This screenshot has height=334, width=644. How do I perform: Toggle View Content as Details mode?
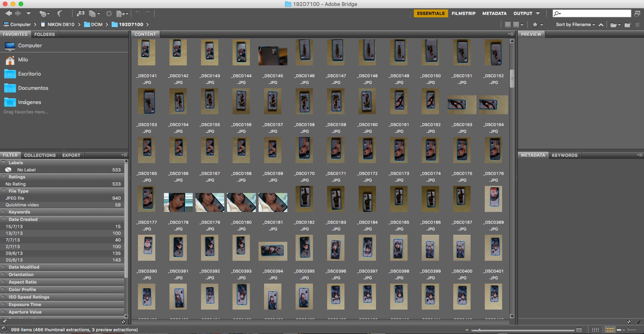click(621, 329)
